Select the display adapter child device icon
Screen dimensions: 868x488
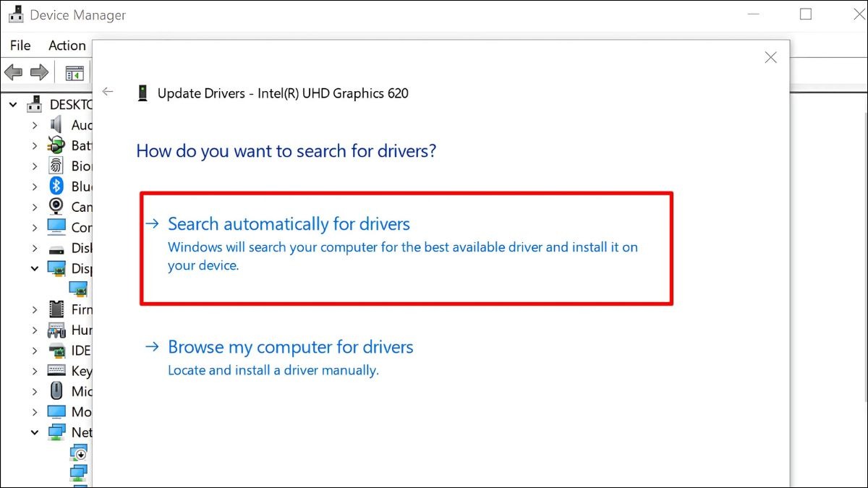78,288
